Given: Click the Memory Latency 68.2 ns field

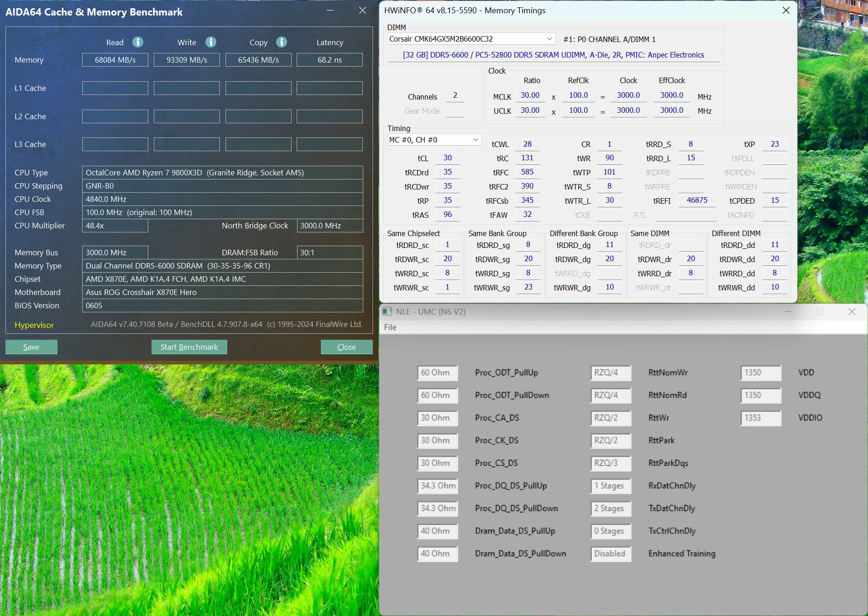Looking at the screenshot, I should point(329,60).
